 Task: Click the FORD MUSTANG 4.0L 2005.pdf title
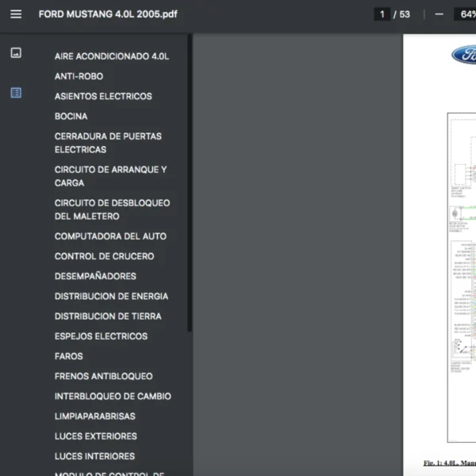pos(108,14)
